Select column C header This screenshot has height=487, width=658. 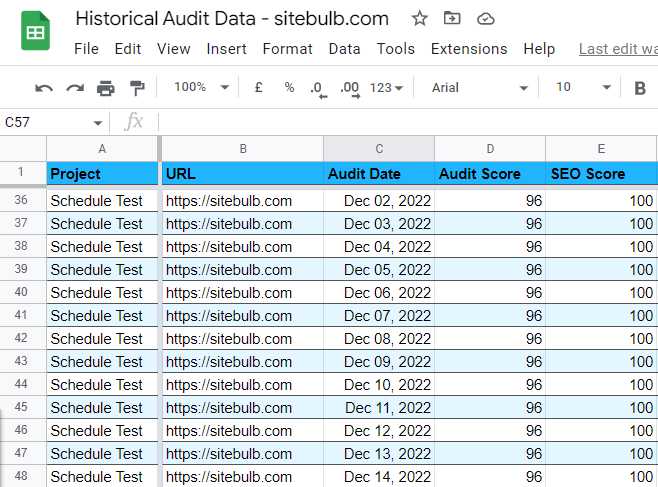click(x=379, y=149)
